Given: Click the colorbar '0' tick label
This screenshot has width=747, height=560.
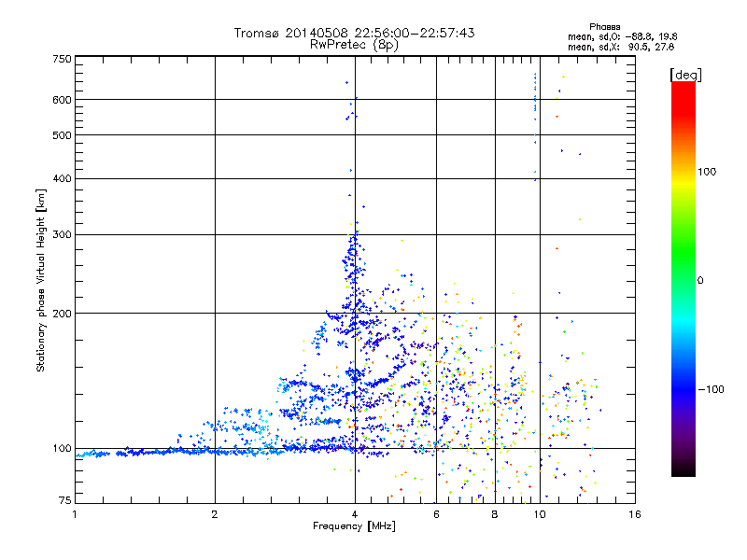Looking at the screenshot, I should [700, 281].
